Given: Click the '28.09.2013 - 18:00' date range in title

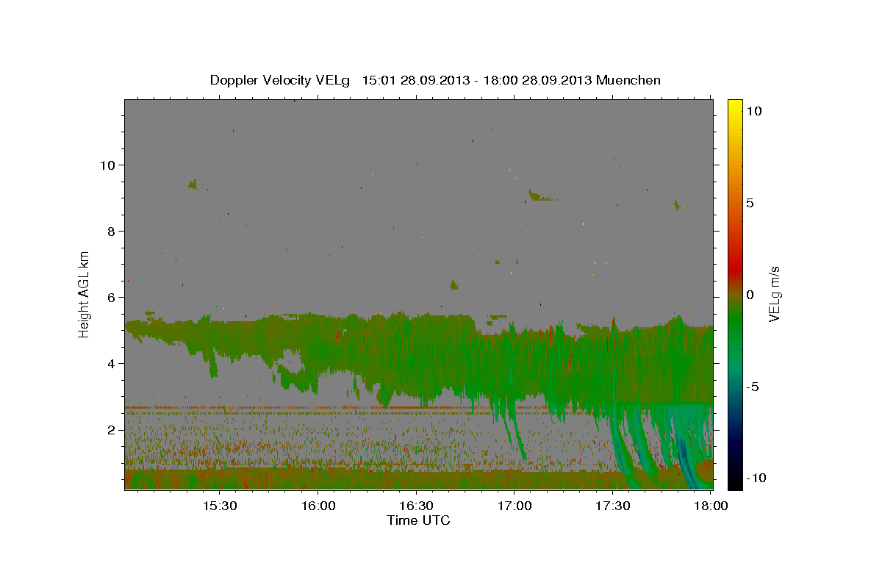Looking at the screenshot, I should click(x=461, y=80).
